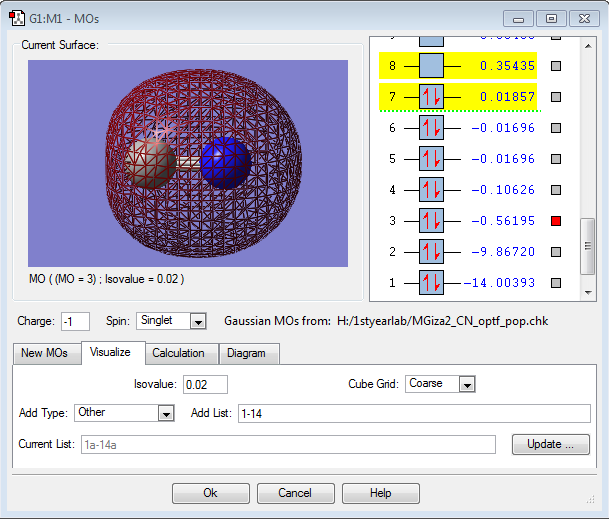
Task: Click the checkpoint file path text
Action: click(442, 321)
